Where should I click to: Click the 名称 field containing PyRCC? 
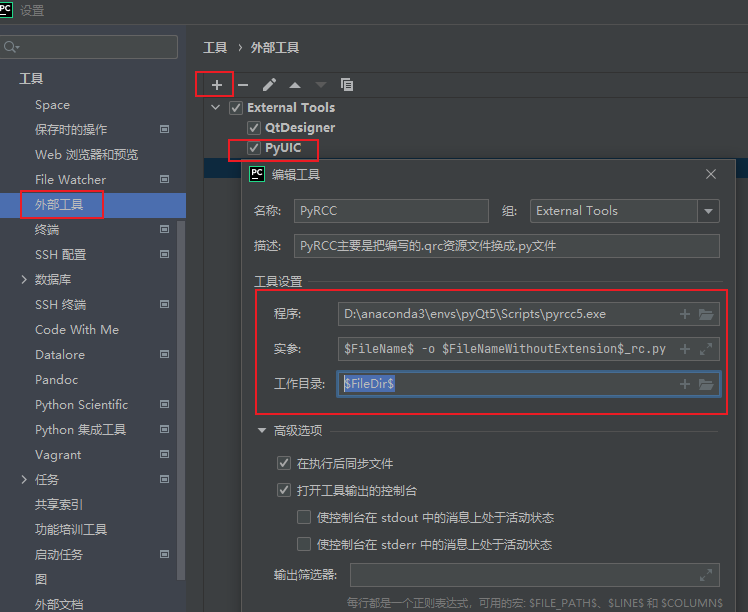tap(391, 211)
